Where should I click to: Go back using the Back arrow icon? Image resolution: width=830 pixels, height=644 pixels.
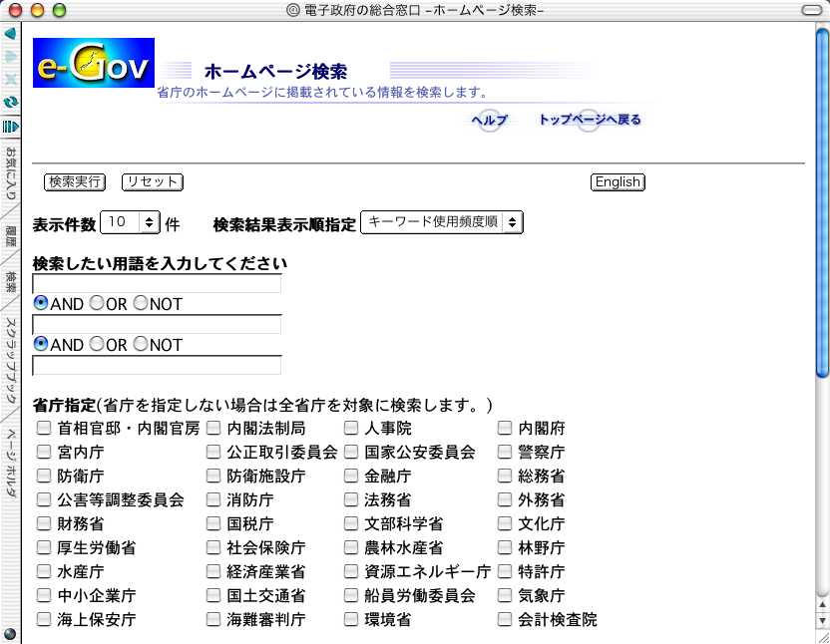tap(10, 34)
